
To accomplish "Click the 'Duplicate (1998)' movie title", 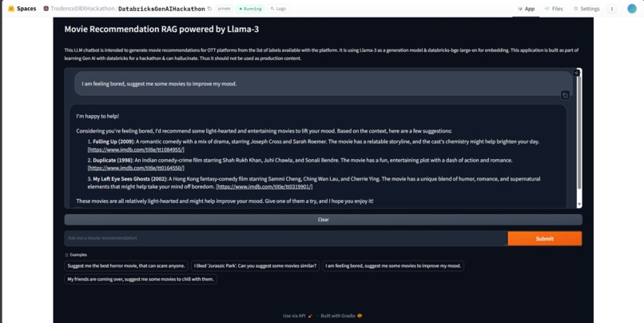I will tap(113, 160).
